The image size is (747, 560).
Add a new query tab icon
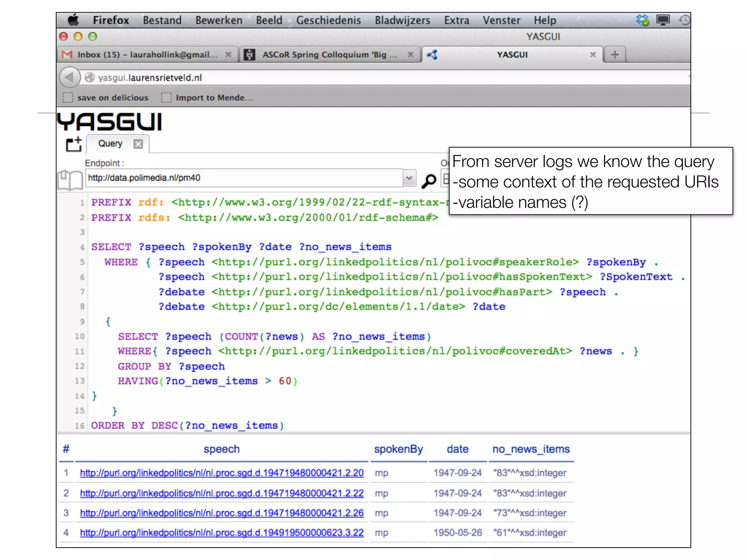(x=74, y=144)
